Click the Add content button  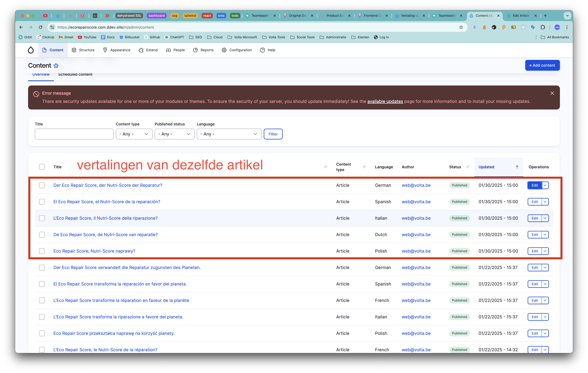coord(542,65)
